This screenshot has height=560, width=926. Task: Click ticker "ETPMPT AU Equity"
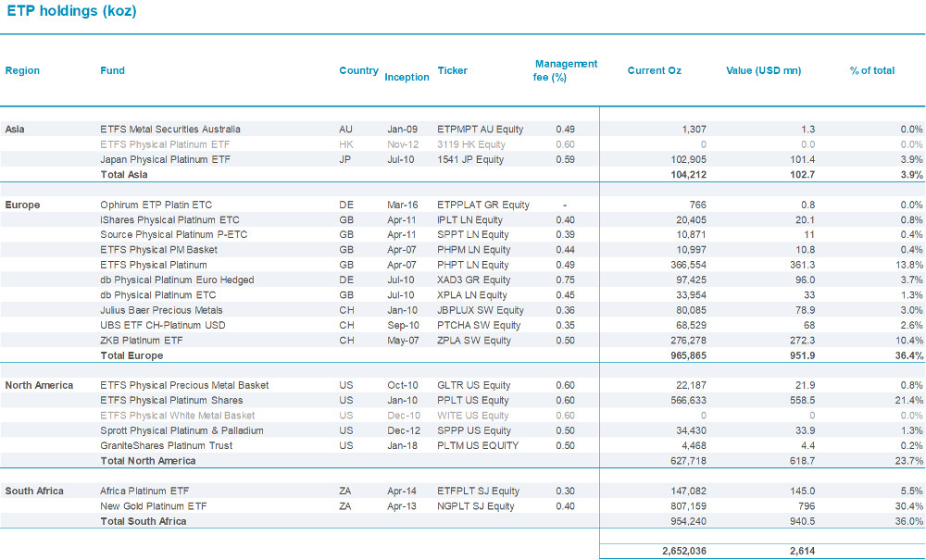point(480,130)
